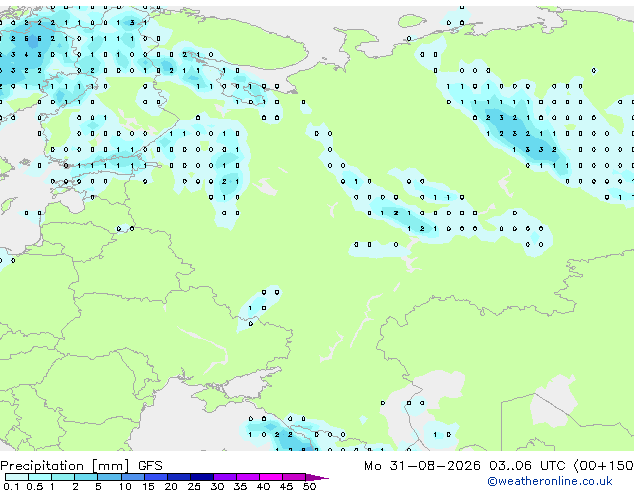This screenshot has width=634, height=490.
Task: Click the legend label '35'
Action: click(x=241, y=486)
